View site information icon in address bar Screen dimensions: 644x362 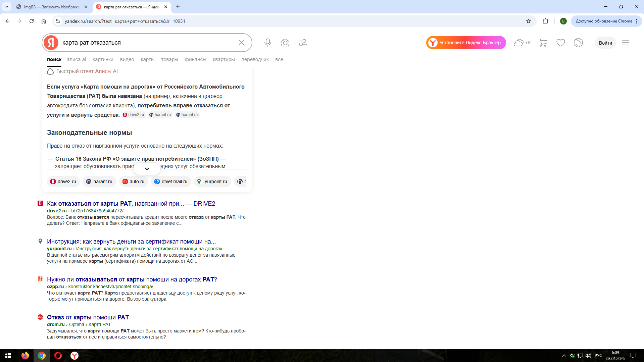(x=58, y=21)
